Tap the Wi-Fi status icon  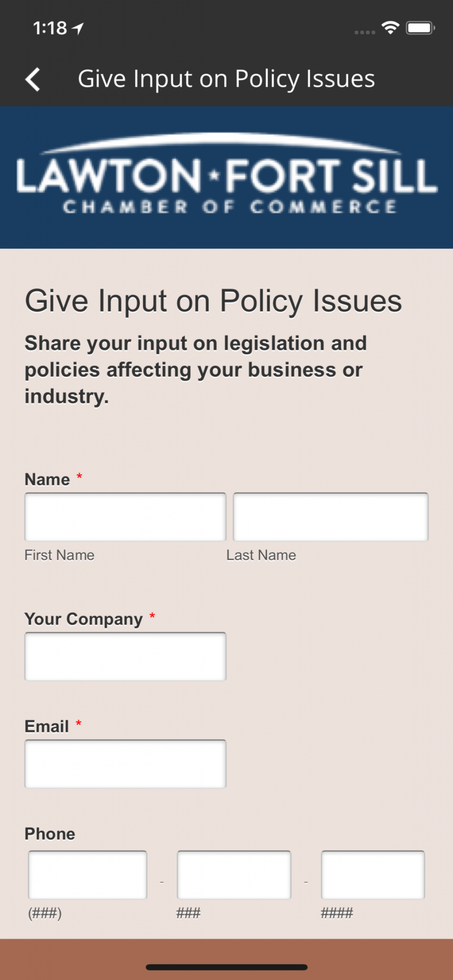click(x=390, y=28)
